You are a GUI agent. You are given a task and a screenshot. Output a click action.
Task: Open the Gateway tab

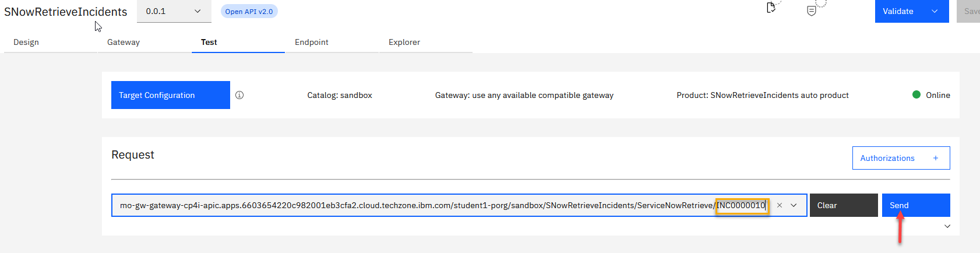pos(124,42)
